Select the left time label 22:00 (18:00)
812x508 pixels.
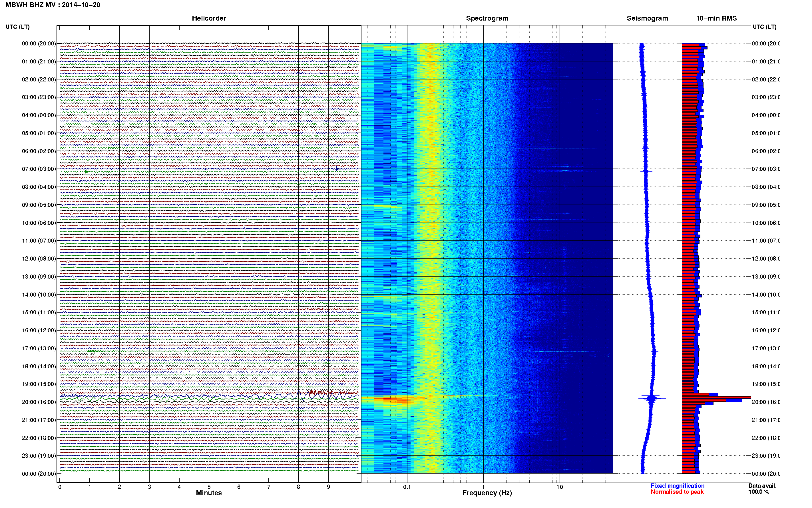39,438
